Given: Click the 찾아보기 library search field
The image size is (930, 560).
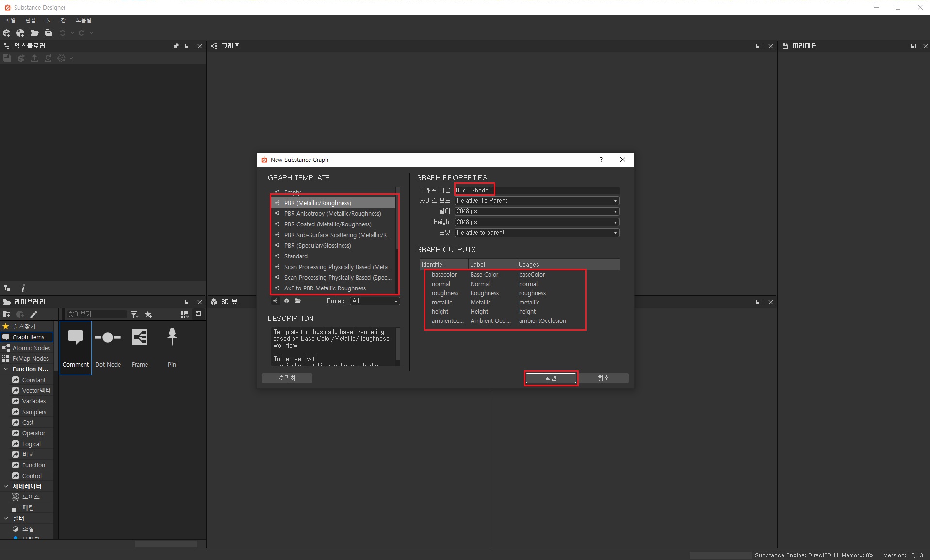Looking at the screenshot, I should pos(96,314).
